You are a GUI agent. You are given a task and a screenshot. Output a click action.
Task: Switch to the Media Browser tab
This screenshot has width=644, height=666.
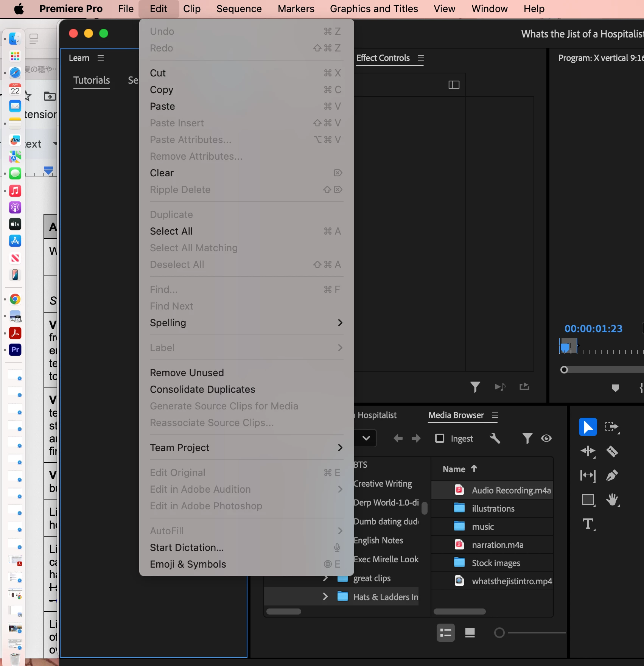[x=456, y=415]
